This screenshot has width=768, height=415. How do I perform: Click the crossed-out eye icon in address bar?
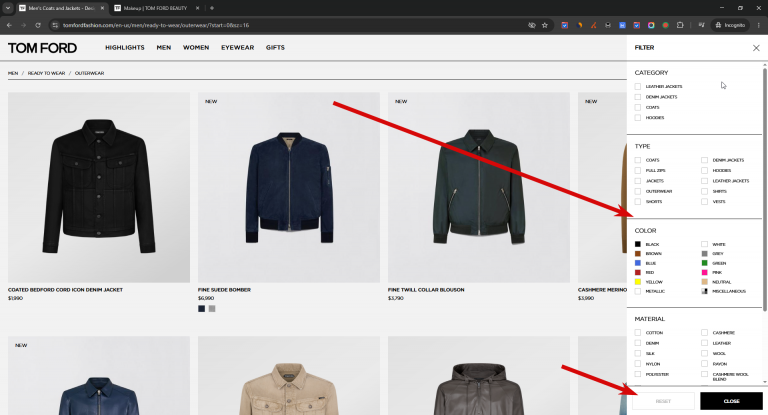pos(531,25)
